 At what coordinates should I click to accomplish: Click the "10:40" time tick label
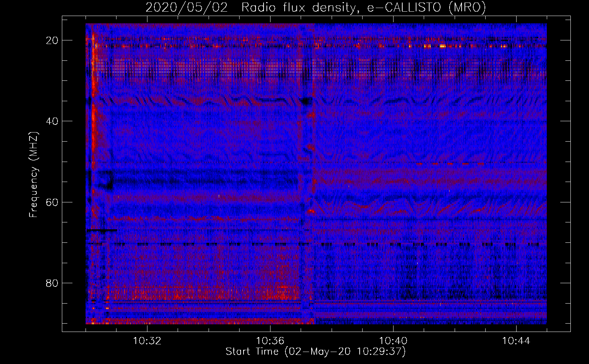(x=393, y=341)
